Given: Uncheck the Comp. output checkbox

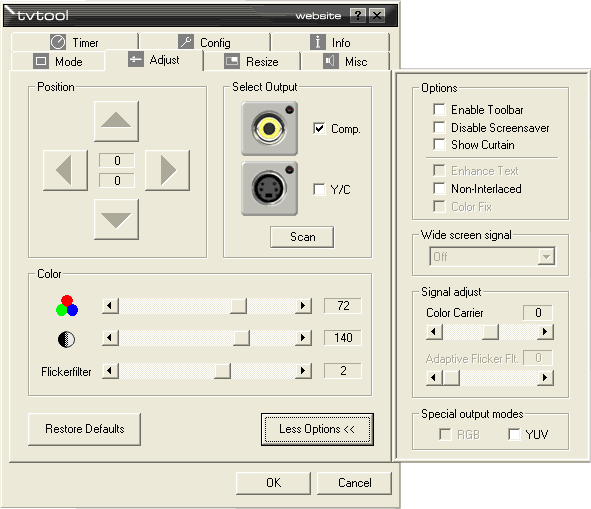Looking at the screenshot, I should pos(319,129).
